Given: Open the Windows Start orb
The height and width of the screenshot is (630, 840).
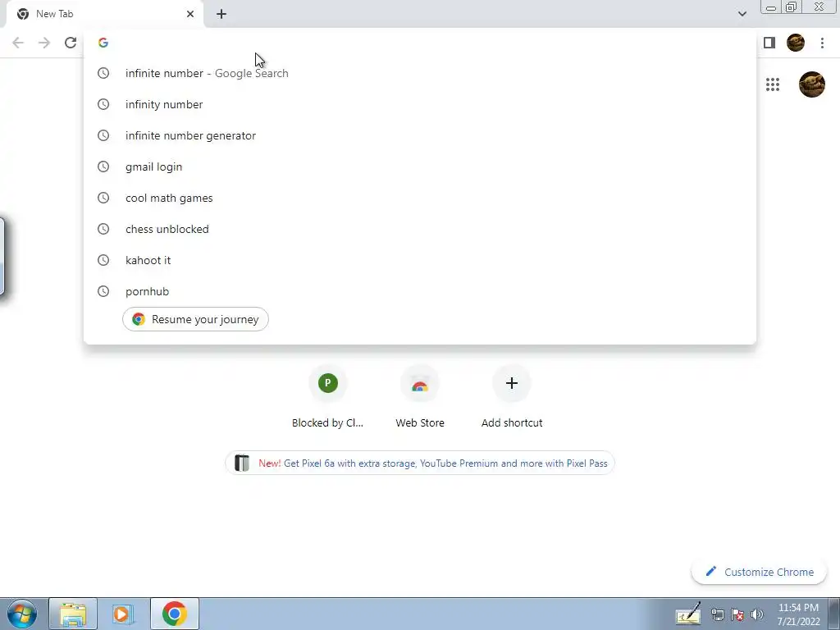Looking at the screenshot, I should click(x=22, y=614).
